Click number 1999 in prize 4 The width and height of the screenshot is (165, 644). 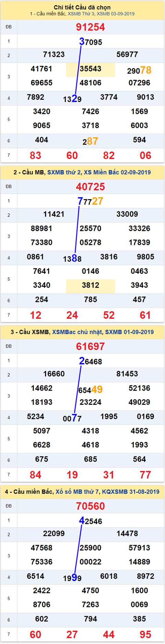click(72, 578)
